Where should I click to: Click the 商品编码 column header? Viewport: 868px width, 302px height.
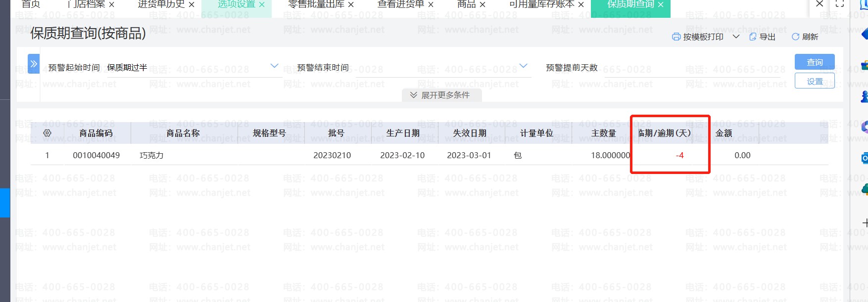[96, 133]
